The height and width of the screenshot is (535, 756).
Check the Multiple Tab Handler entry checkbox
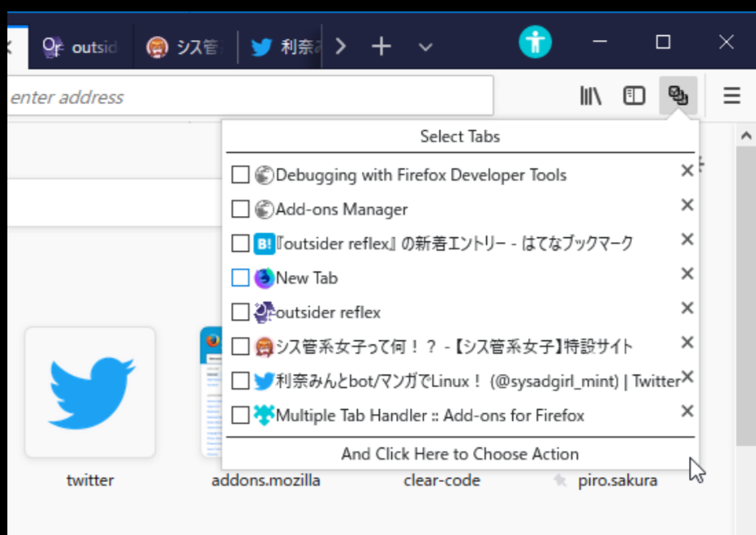(x=241, y=415)
